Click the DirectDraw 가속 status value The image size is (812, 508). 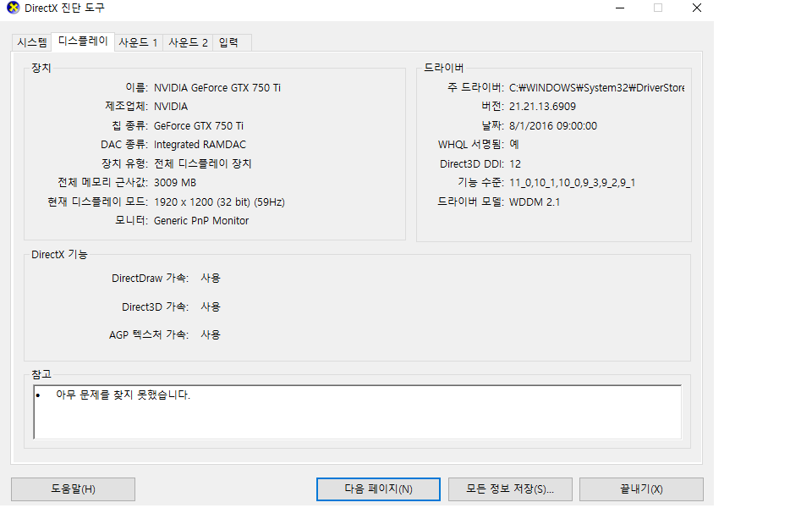(x=211, y=278)
